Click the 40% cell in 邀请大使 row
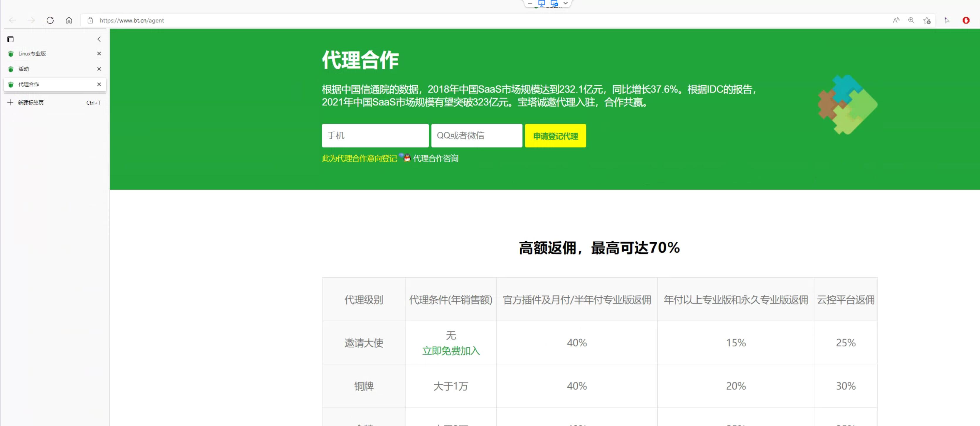980x426 pixels. tap(577, 343)
